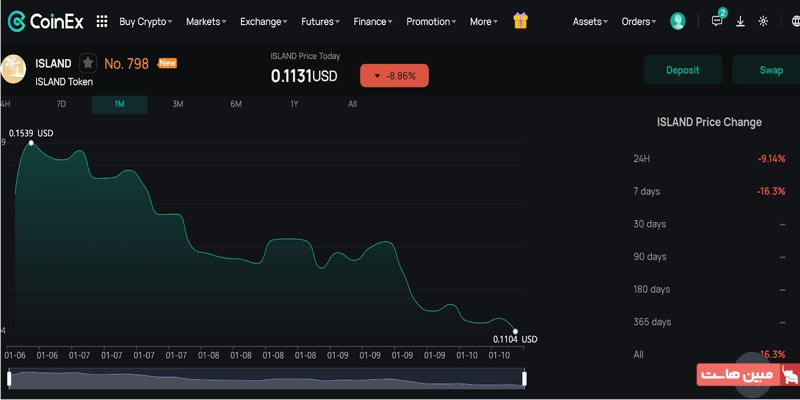Open the Orders dropdown
Image resolution: width=800 pixels, height=400 pixels.
point(639,21)
